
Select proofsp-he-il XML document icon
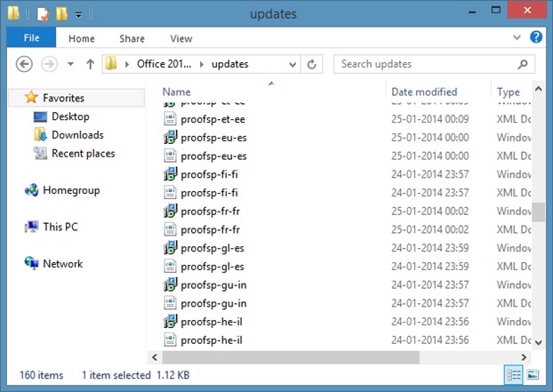point(170,340)
